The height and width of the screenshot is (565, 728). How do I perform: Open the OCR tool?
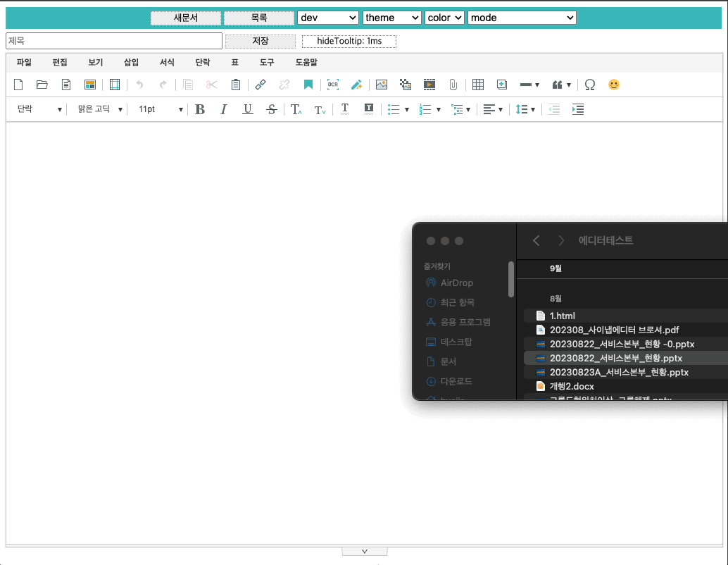[x=333, y=85]
